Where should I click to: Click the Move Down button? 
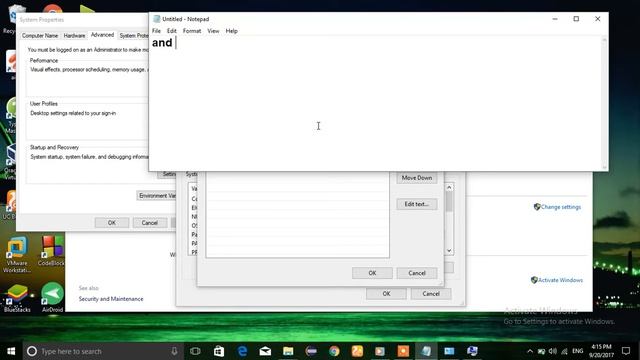pos(417,178)
